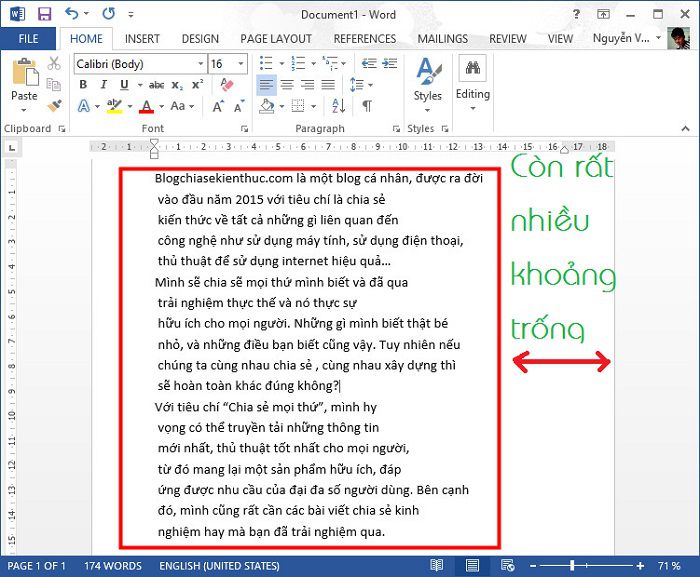Click 174 WORDS count
This screenshot has height=577, width=700.
pyautogui.click(x=113, y=566)
